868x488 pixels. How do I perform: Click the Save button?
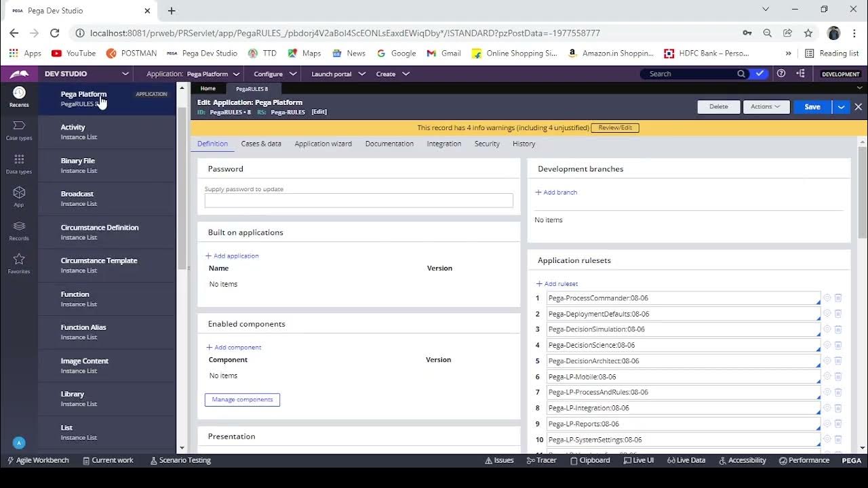(x=812, y=106)
